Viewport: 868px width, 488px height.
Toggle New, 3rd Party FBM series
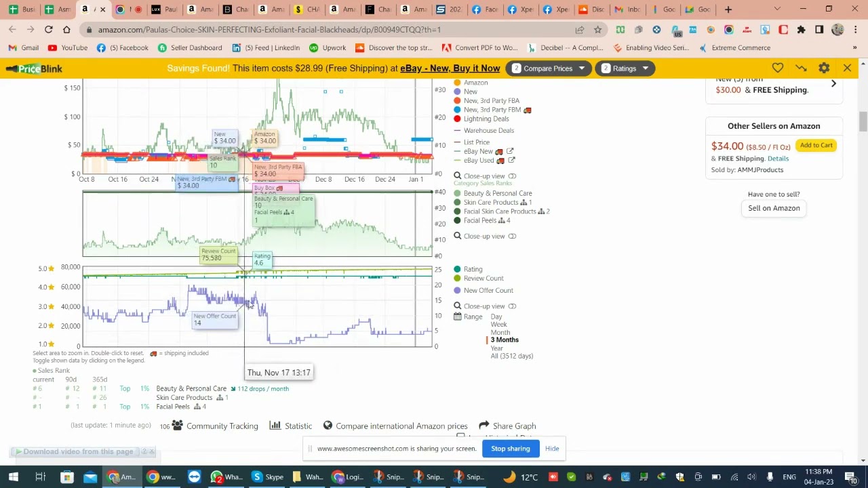(x=492, y=110)
